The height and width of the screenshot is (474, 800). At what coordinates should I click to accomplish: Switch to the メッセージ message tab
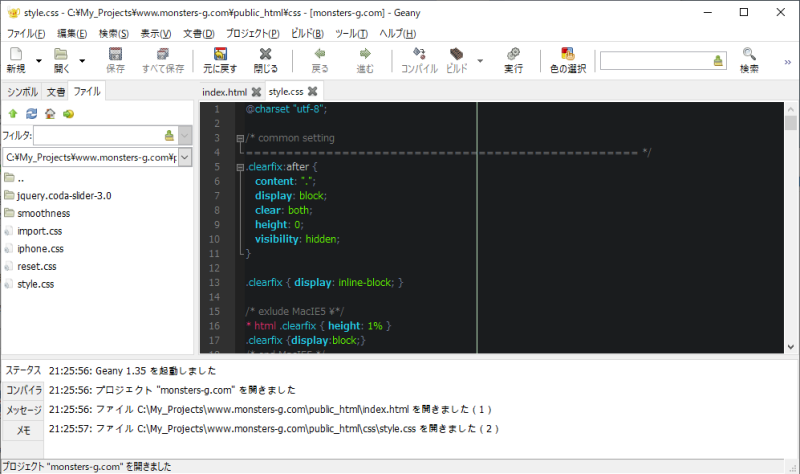coord(23,410)
